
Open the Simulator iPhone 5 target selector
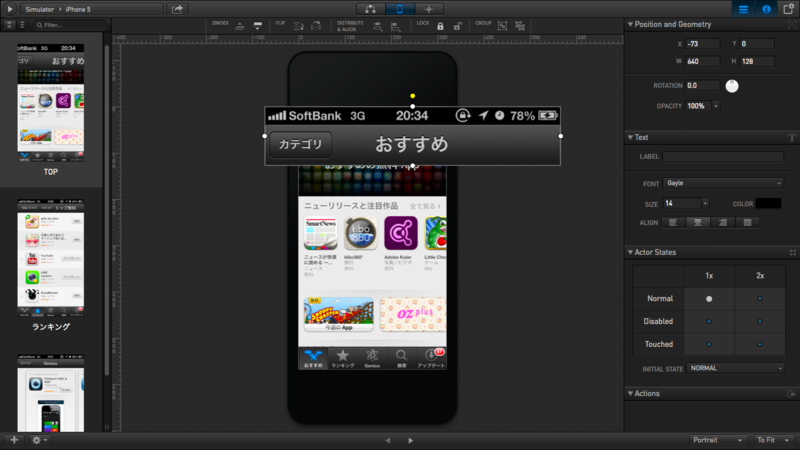point(93,9)
